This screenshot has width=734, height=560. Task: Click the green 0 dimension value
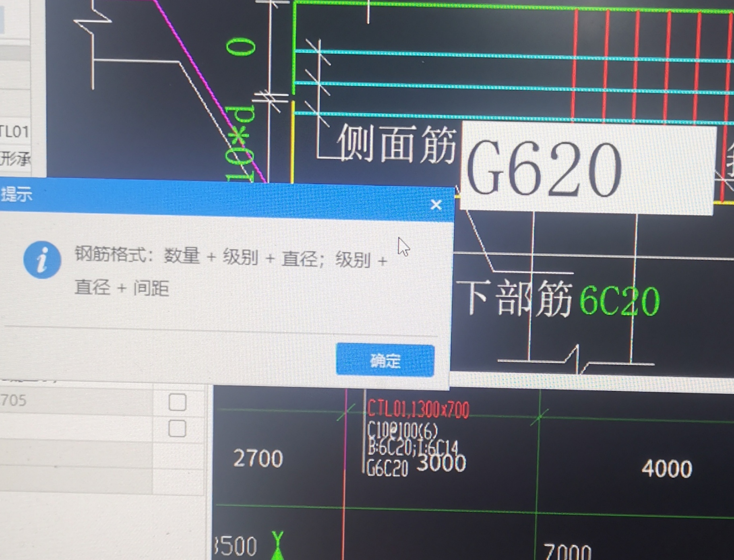pyautogui.click(x=241, y=47)
